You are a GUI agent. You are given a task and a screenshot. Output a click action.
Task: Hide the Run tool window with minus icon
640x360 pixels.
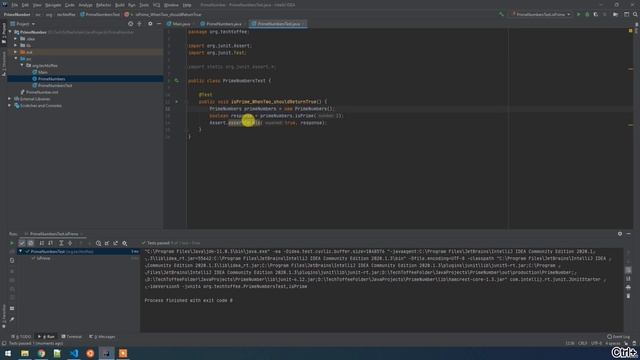coord(629,234)
